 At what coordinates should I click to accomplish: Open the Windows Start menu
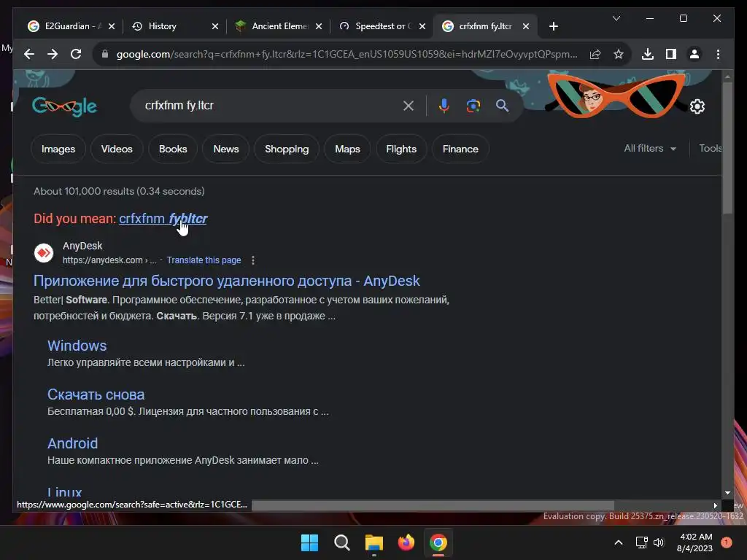click(x=309, y=542)
